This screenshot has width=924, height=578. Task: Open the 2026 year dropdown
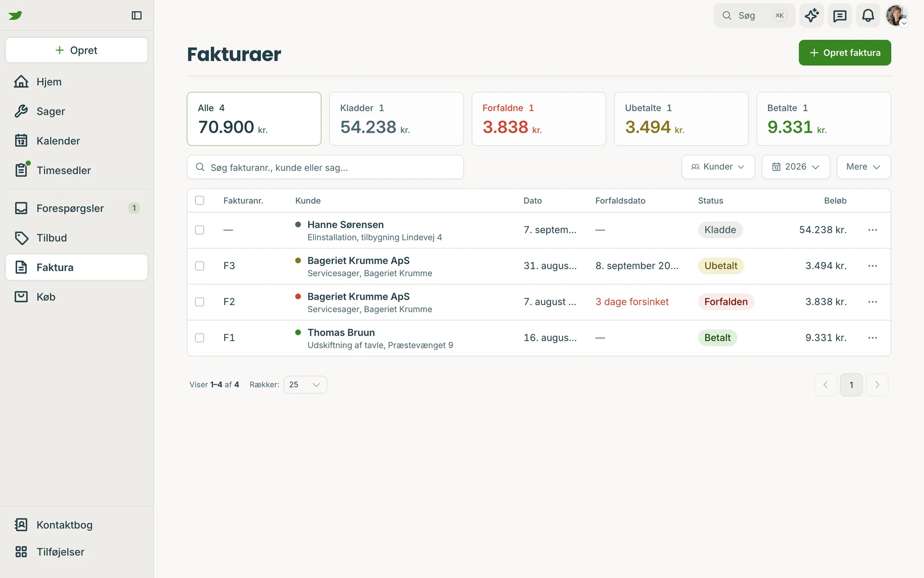click(x=796, y=167)
